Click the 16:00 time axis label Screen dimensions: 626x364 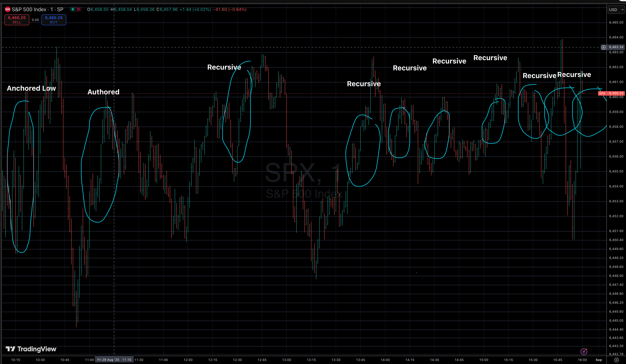point(582,360)
